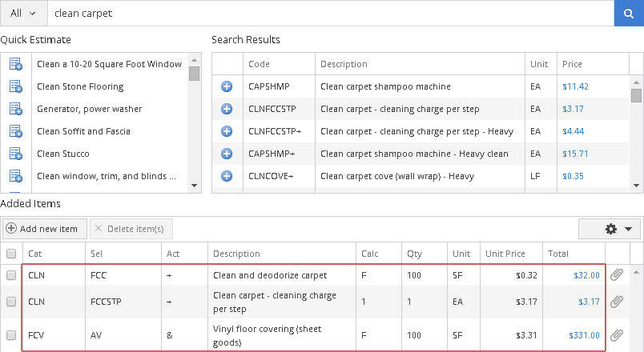Check the CLN FCC row checkbox
This screenshot has height=352, width=644.
coord(11,275)
